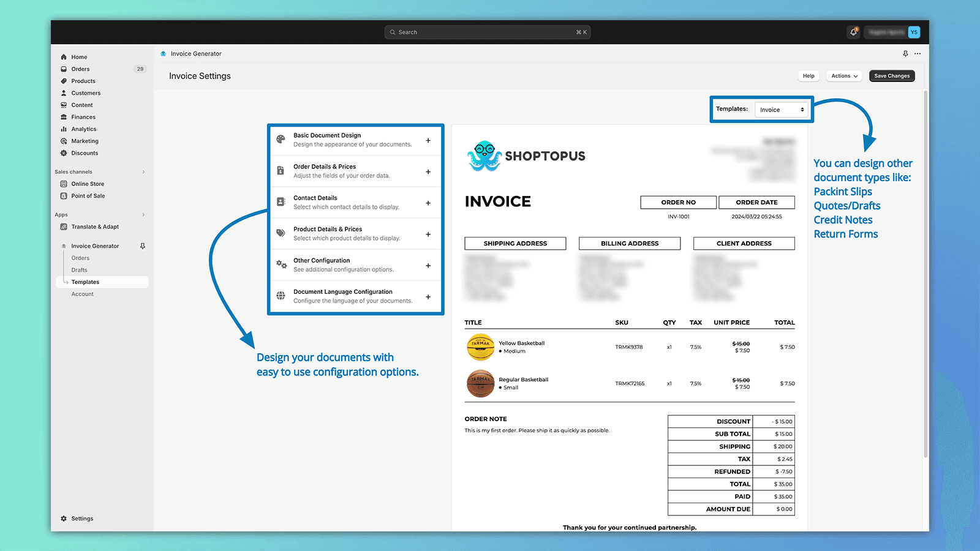Click the Orders count badge 29
The width and height of the screenshot is (980, 551).
(140, 69)
